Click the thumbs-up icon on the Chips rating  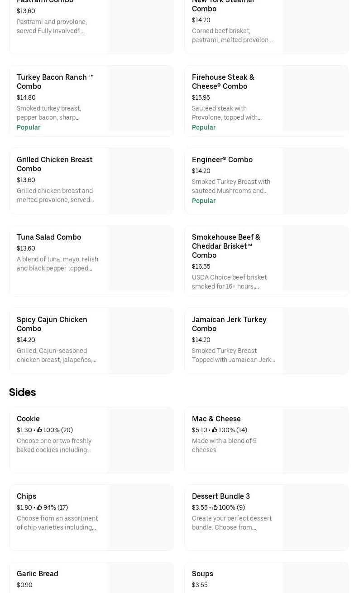tap(39, 507)
